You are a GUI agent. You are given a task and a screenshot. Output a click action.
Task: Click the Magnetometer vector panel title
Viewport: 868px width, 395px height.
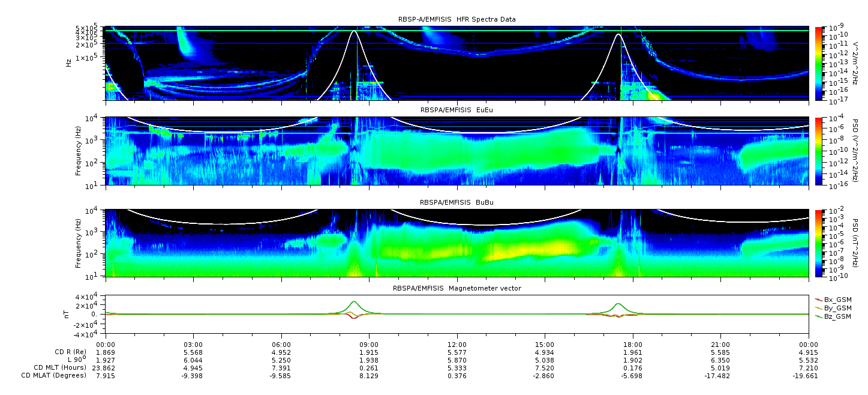pyautogui.click(x=457, y=288)
